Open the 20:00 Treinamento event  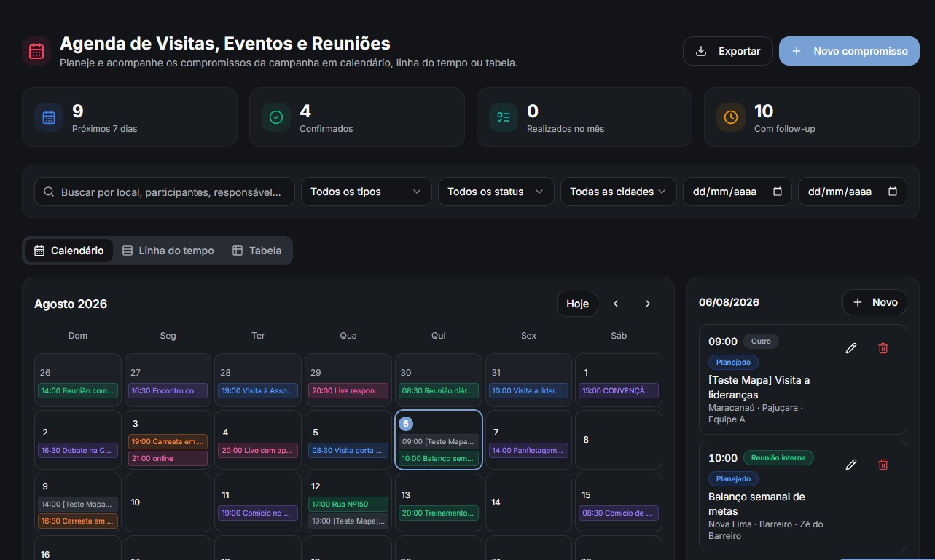pos(439,513)
